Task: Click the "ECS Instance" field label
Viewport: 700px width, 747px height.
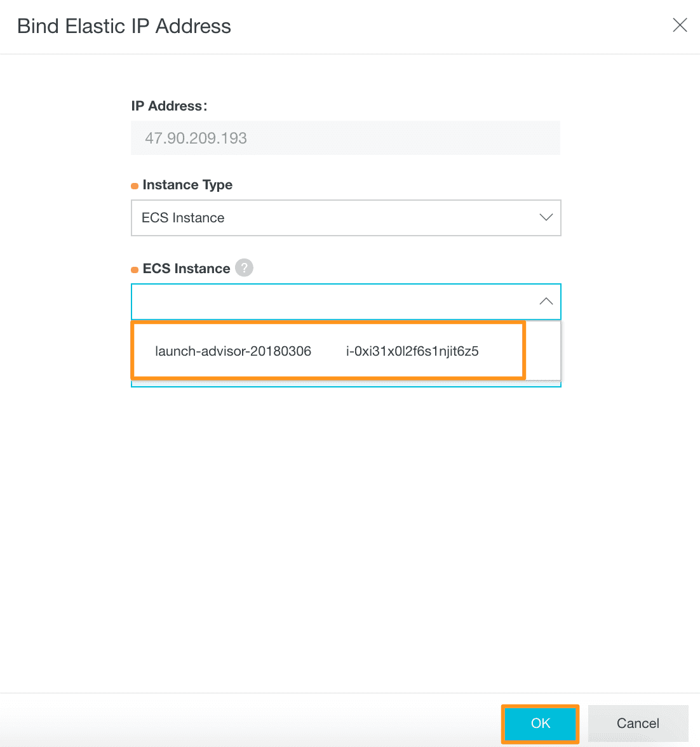Action: (x=186, y=269)
